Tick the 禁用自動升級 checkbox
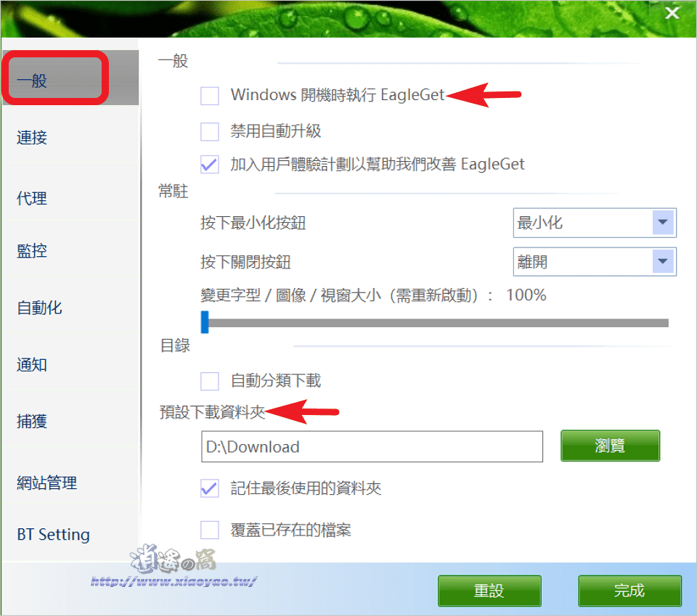The image size is (697, 616). click(x=209, y=131)
